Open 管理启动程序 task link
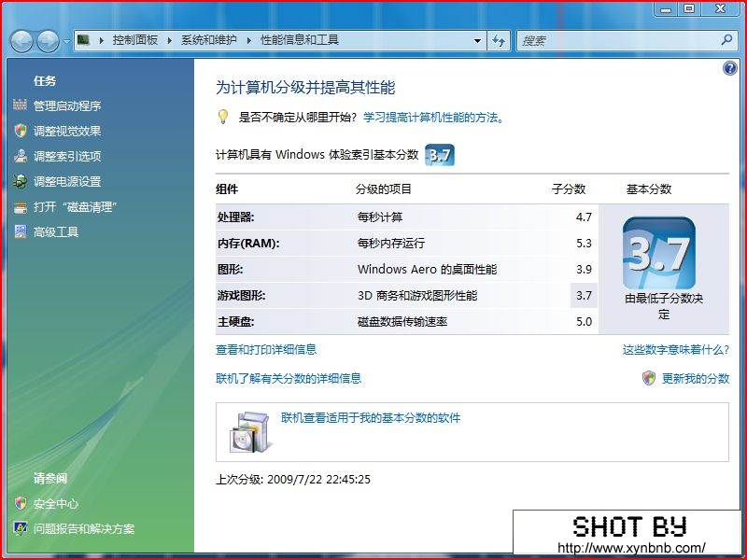Viewport: 747px width, 560px height. [67, 105]
